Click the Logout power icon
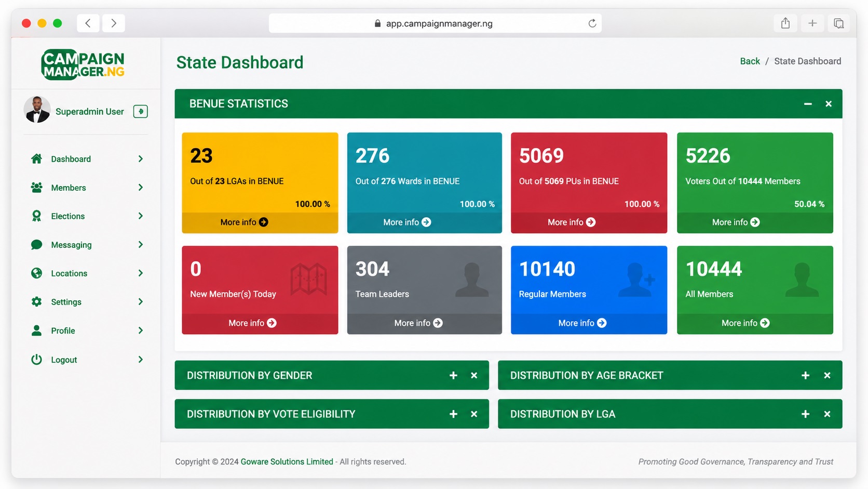The width and height of the screenshot is (868, 489). coord(36,359)
